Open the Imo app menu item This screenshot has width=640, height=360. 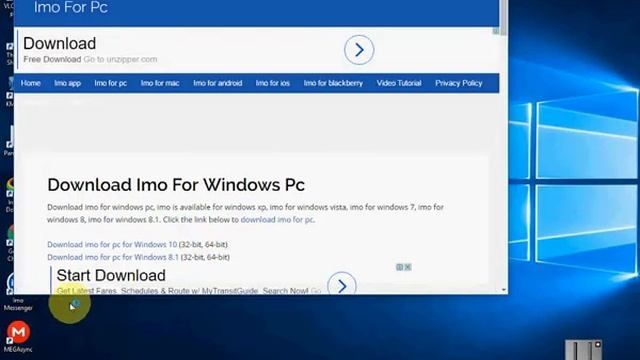click(x=68, y=83)
